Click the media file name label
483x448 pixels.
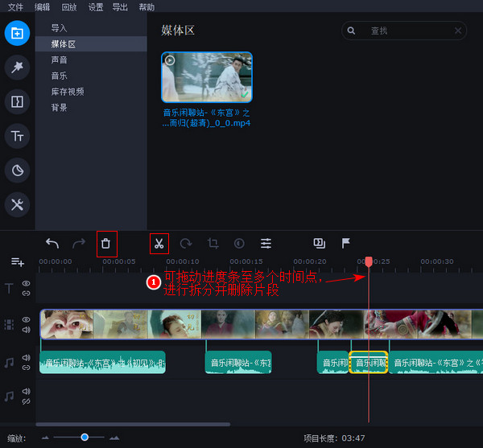pos(207,118)
